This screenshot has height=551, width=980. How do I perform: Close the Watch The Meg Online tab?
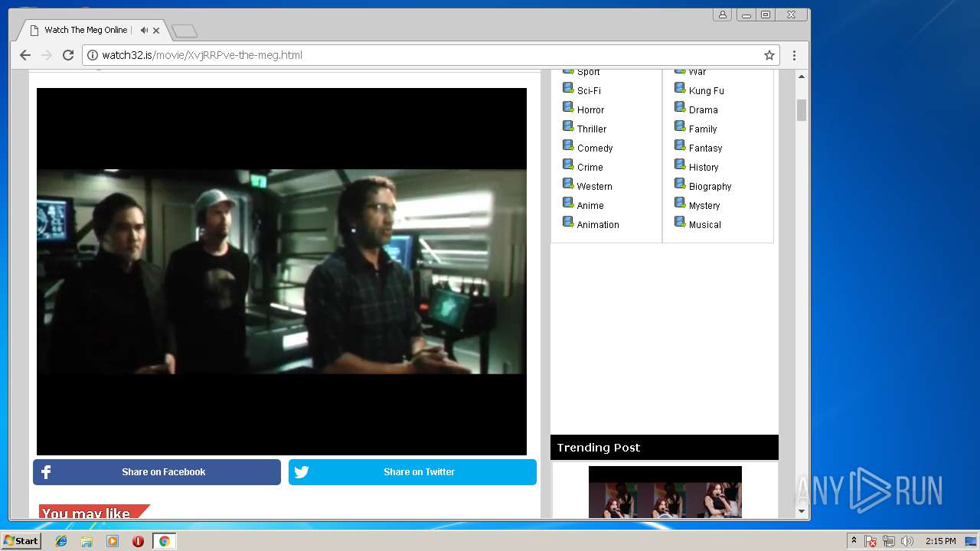[156, 31]
